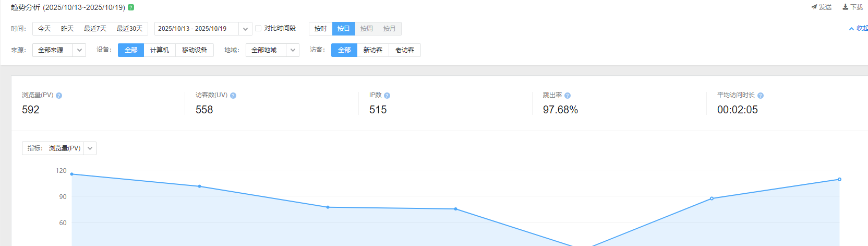868x246 pixels.
Task: Click help icon beside 跳出率
Action: pyautogui.click(x=568, y=96)
